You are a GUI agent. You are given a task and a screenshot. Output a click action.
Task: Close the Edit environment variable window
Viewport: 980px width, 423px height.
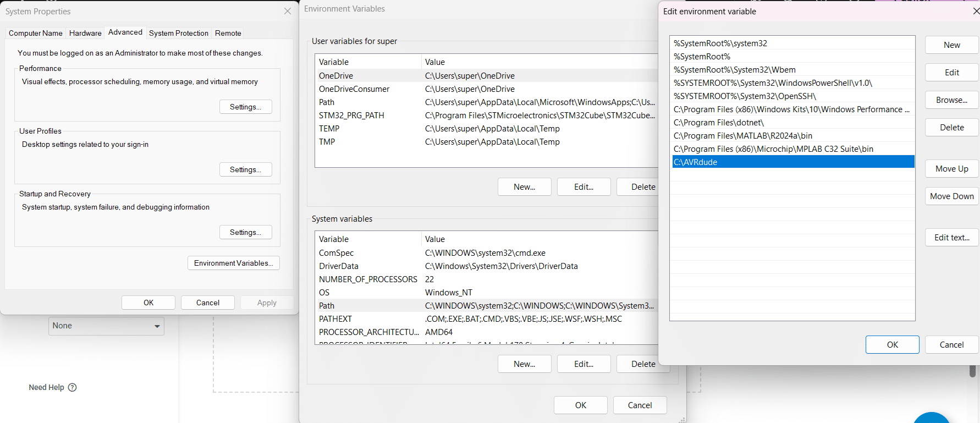coord(976,11)
